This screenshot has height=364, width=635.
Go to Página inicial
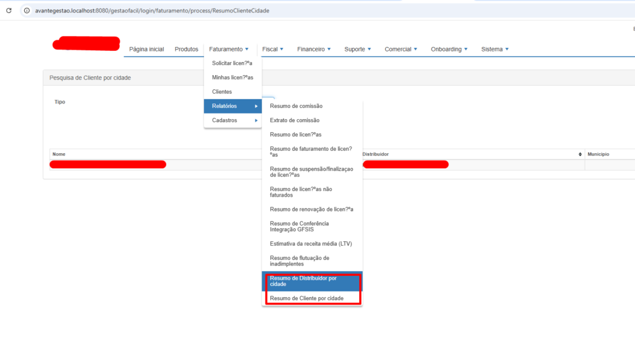(x=146, y=49)
